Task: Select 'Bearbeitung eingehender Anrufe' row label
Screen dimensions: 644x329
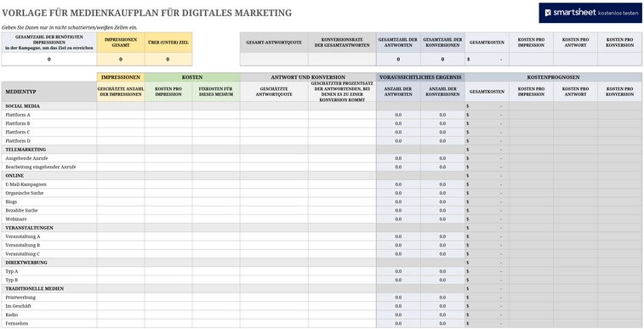Action: click(x=41, y=167)
